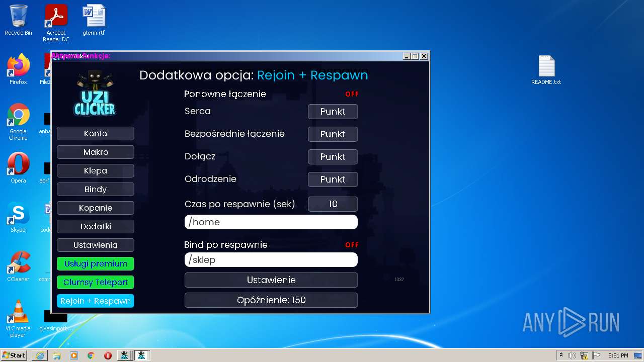Open the Makro section

96,152
